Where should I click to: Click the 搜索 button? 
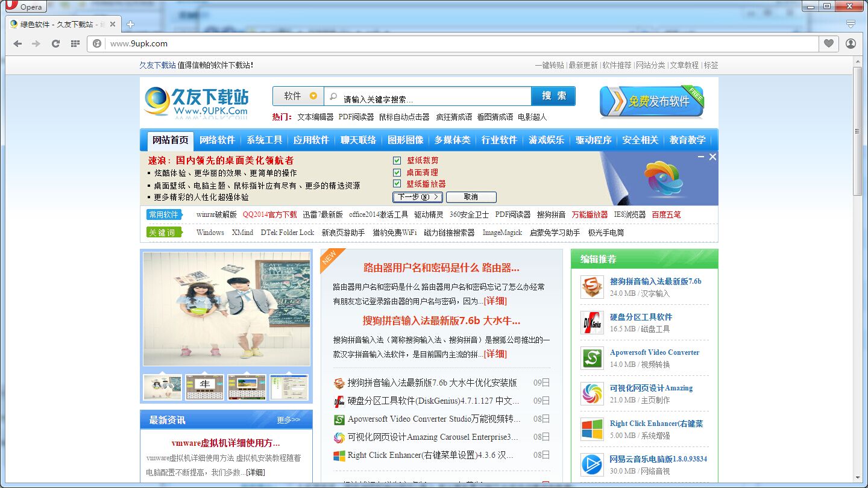click(x=553, y=96)
